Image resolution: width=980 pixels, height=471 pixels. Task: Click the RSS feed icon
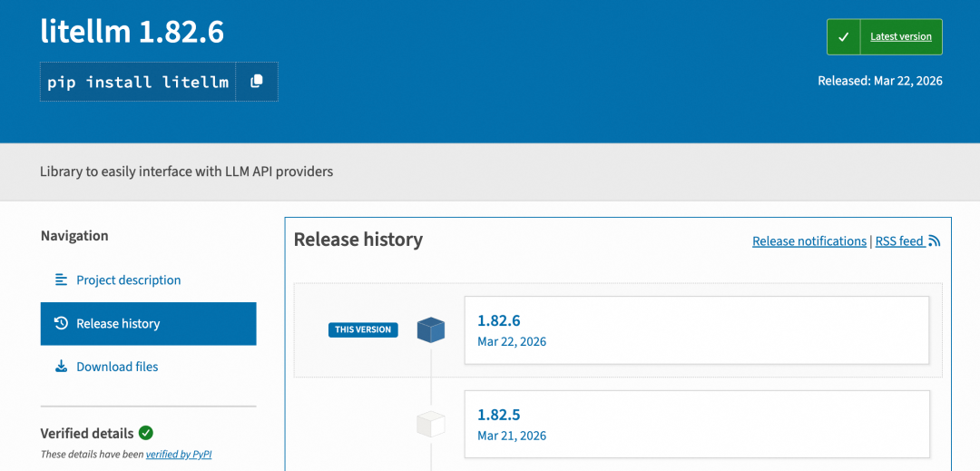click(x=934, y=241)
